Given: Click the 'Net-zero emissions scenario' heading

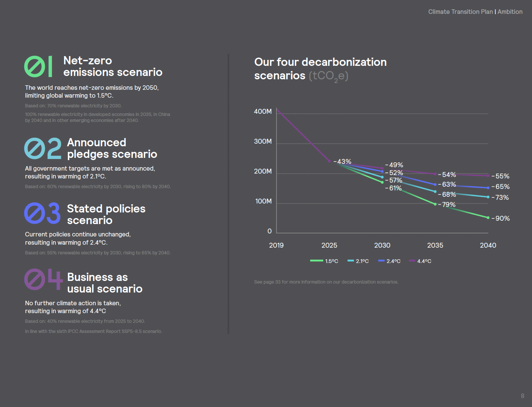Looking at the screenshot, I should 113,66.
